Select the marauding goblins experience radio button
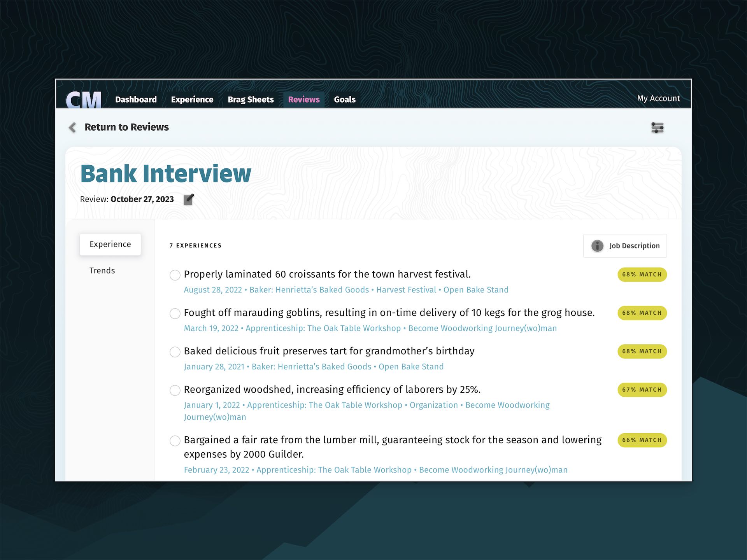The width and height of the screenshot is (747, 560). pos(175,313)
